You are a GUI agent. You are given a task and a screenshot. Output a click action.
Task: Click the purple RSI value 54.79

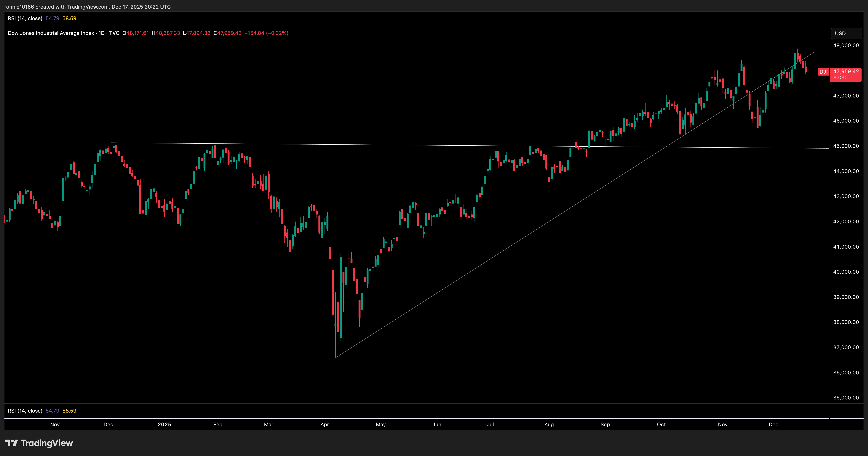click(52, 19)
